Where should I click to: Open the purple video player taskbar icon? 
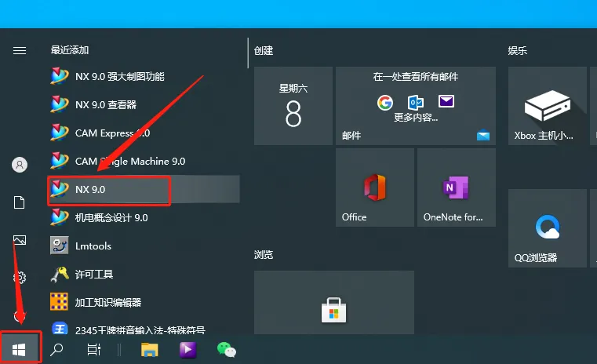187,350
